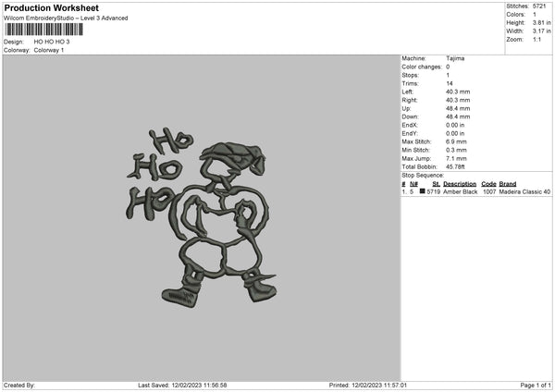The width and height of the screenshot is (555, 392).
Task: Click the Stop Sequence label
Action: (x=423, y=175)
